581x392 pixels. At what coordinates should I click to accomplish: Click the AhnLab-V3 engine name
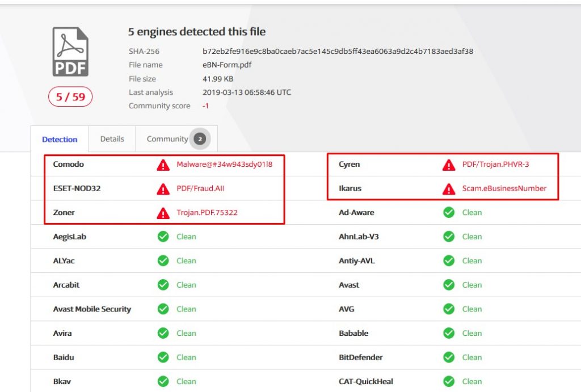tap(359, 237)
